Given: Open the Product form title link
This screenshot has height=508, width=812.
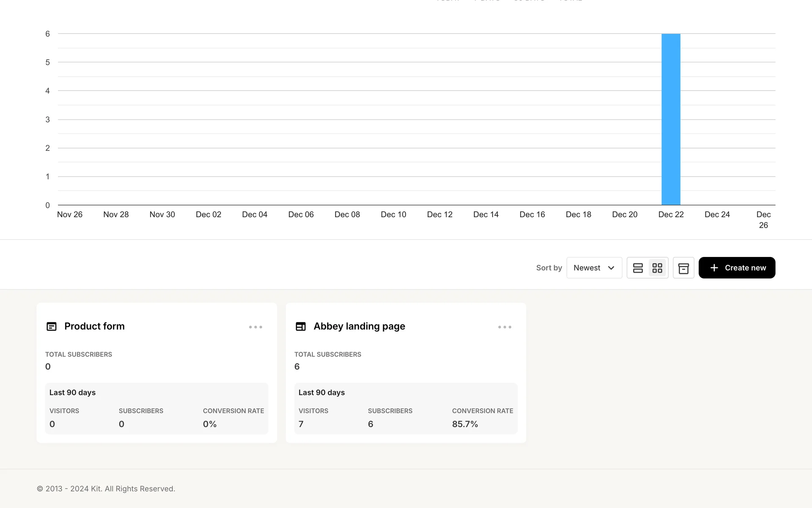Looking at the screenshot, I should 94,326.
